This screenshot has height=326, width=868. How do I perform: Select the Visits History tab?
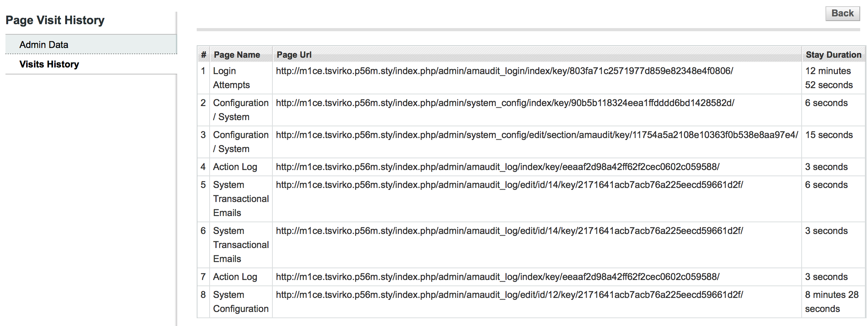pyautogui.click(x=91, y=64)
